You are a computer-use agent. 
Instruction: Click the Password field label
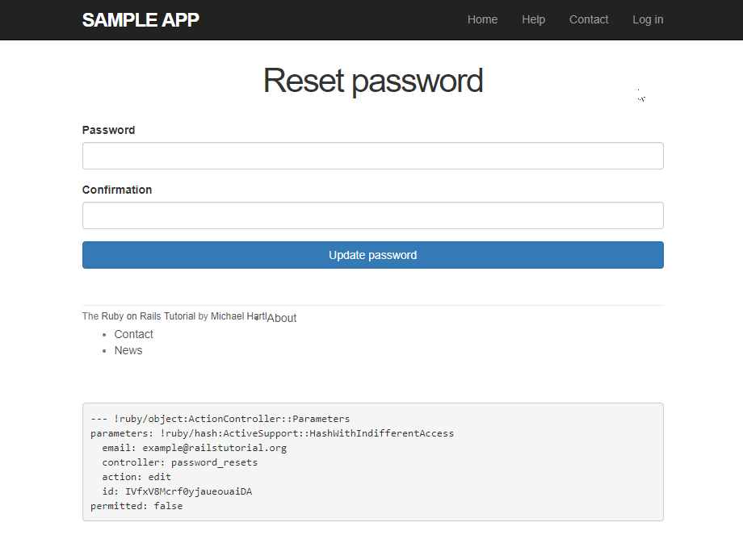click(108, 130)
